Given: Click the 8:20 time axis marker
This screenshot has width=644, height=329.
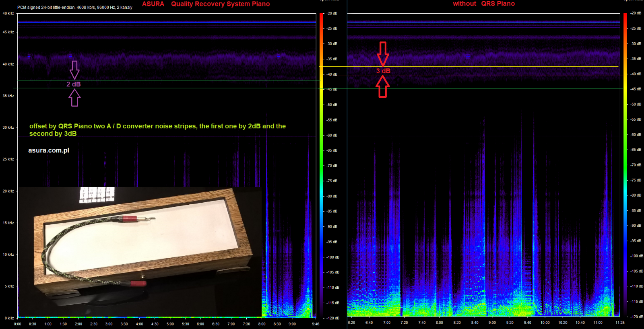Looking at the screenshot, I should 457,323.
